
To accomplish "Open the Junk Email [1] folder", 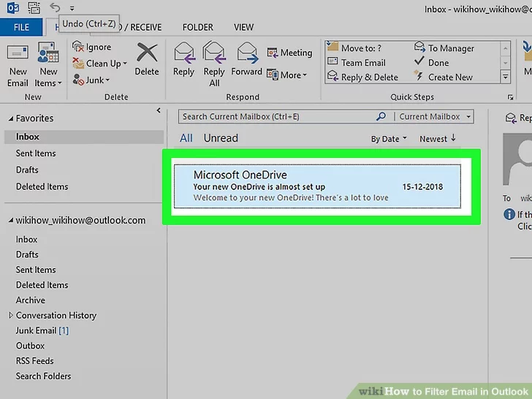I will tap(42, 331).
